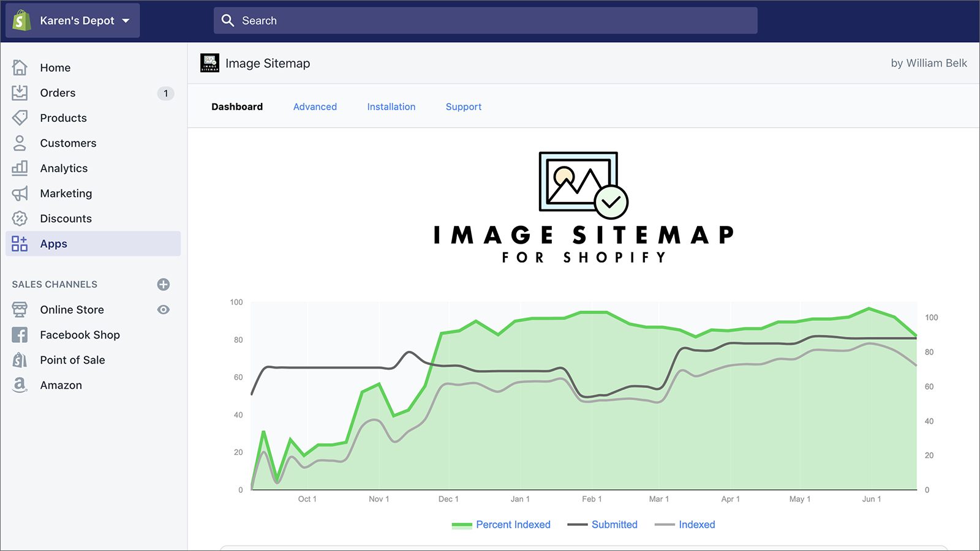Screen dimensions: 980x551
Task: Open Discounts via percent badge icon
Action: coord(20,219)
